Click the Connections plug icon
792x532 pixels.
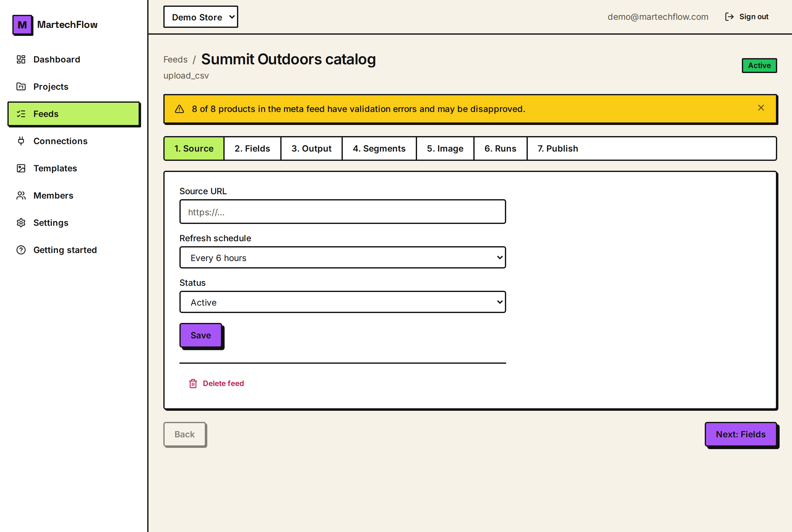coord(21,141)
